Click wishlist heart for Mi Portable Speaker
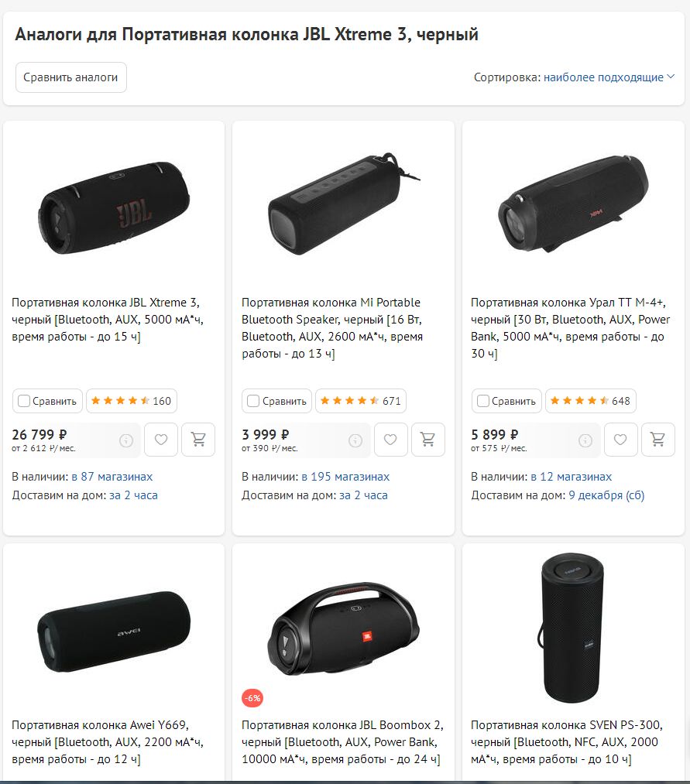The image size is (690, 784). pyautogui.click(x=390, y=440)
